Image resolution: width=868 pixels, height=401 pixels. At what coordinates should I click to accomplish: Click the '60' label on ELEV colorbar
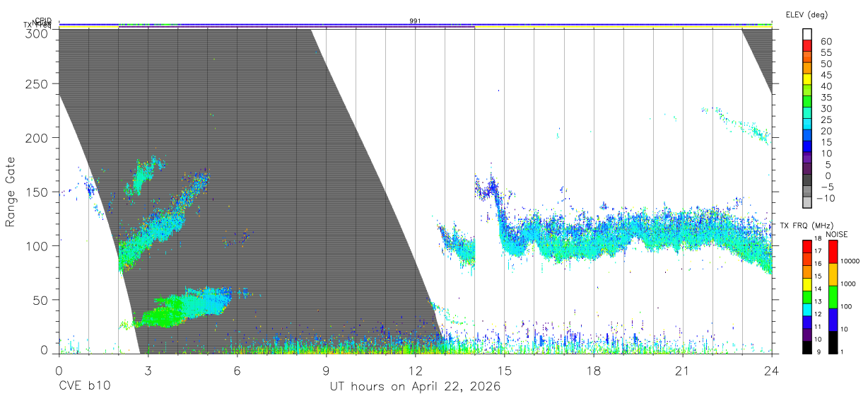point(825,42)
